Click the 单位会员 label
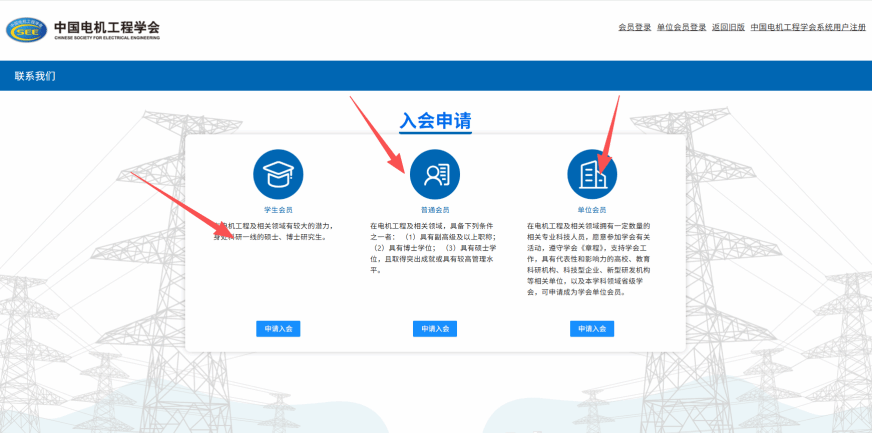The height and width of the screenshot is (433, 872). coord(592,210)
